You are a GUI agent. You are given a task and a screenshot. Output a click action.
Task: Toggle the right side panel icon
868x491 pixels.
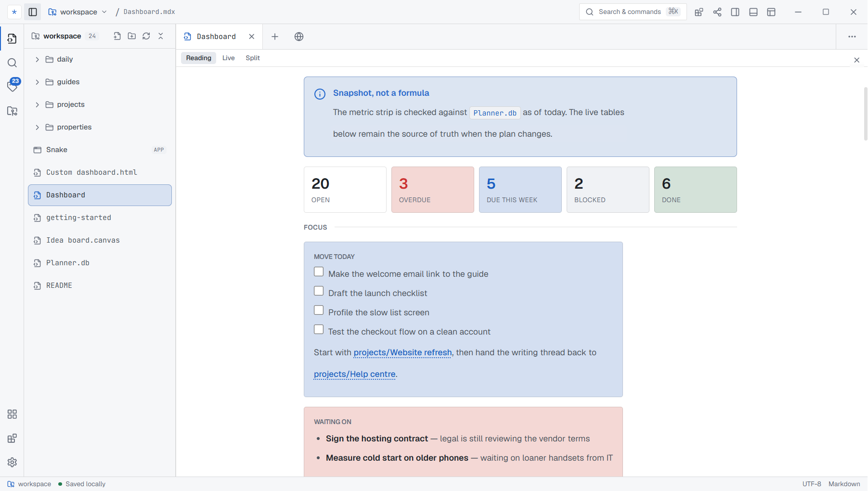(735, 12)
